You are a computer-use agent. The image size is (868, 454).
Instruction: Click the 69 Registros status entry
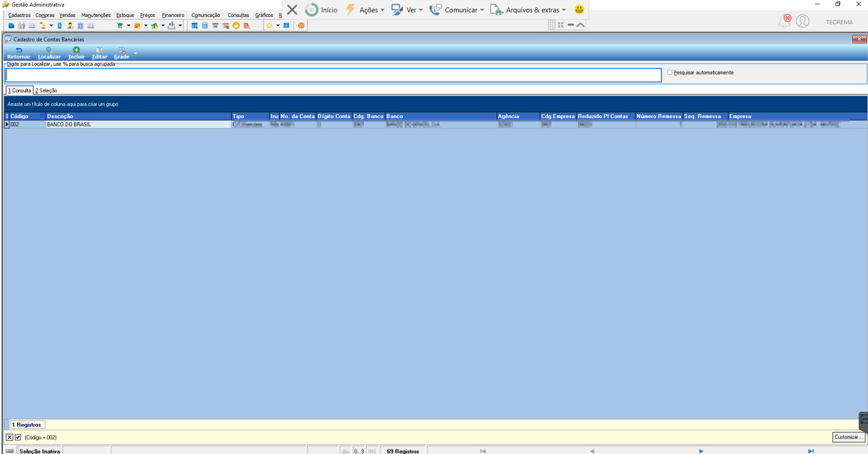(403, 451)
